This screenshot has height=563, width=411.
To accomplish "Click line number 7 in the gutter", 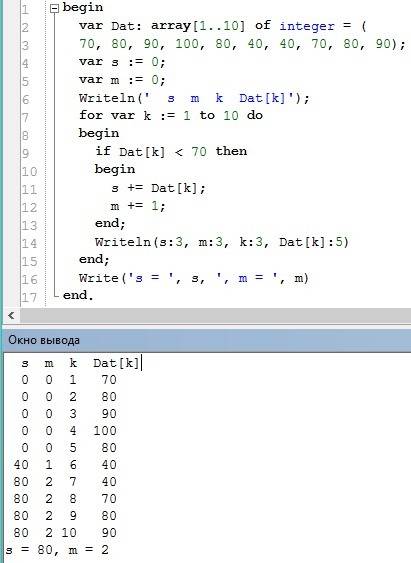I will pos(25,117).
